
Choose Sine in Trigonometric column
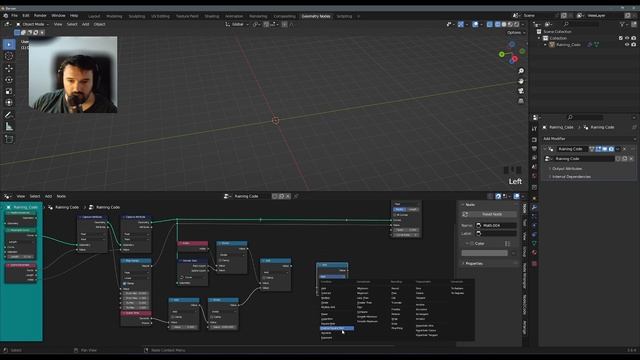pyautogui.click(x=418, y=289)
